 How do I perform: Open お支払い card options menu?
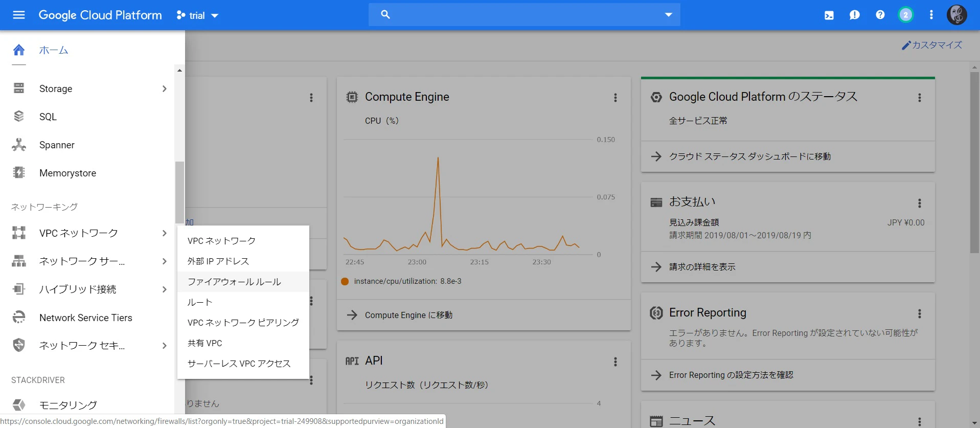coord(920,203)
